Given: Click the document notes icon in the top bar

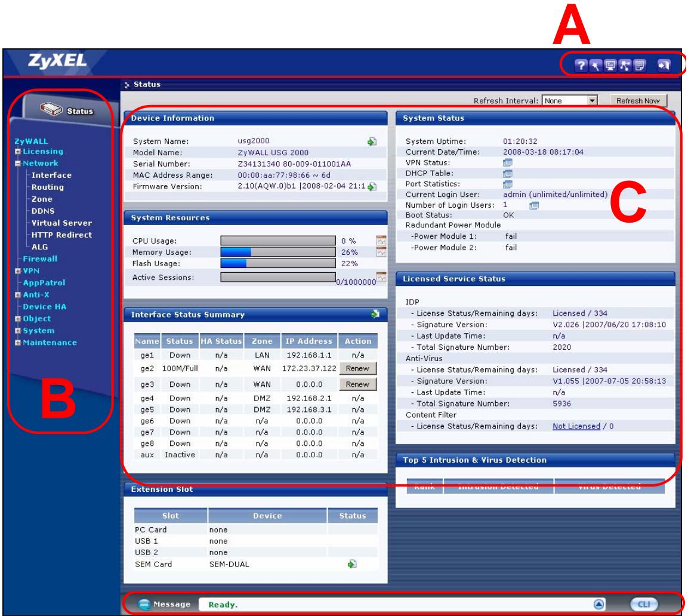Looking at the screenshot, I should pyautogui.click(x=639, y=66).
